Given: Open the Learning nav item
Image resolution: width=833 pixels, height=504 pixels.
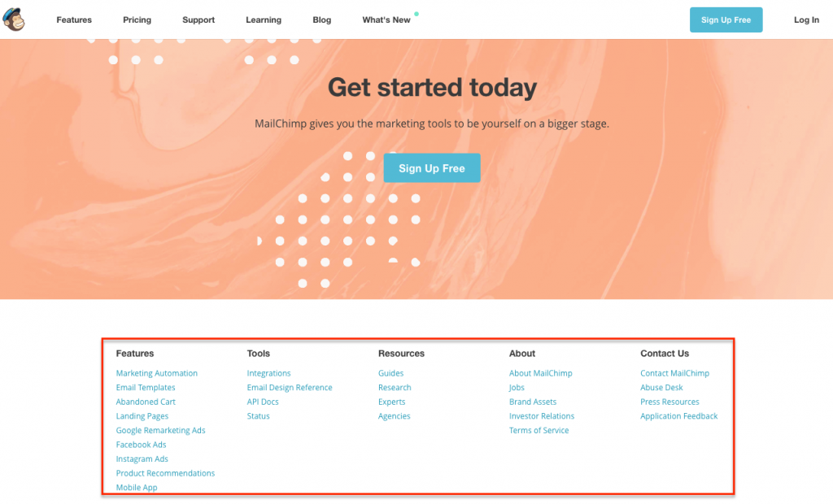Looking at the screenshot, I should [x=264, y=20].
